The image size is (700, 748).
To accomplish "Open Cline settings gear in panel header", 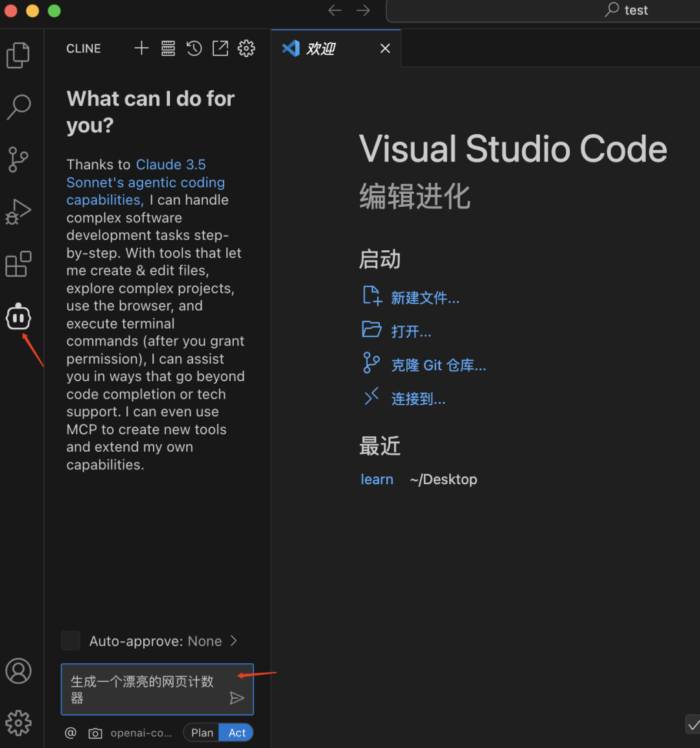I will (246, 48).
